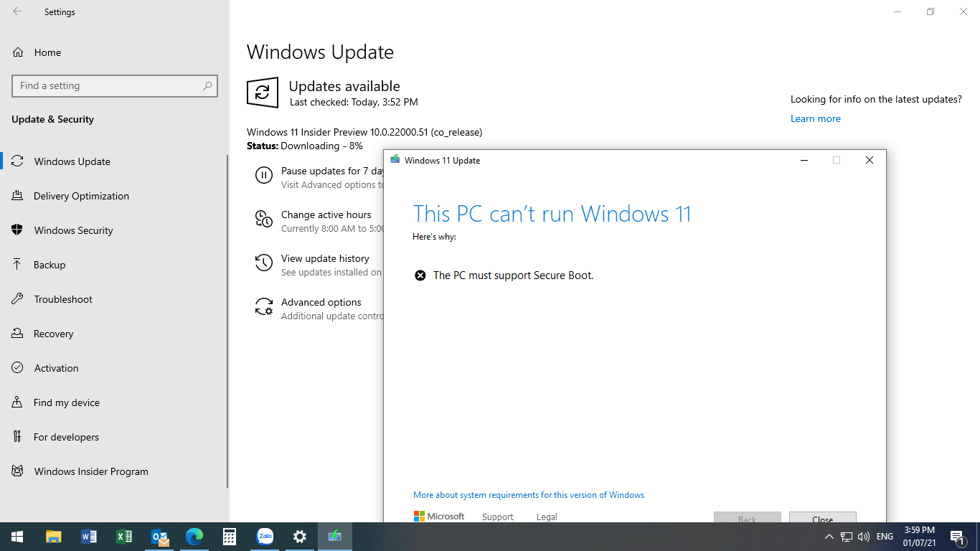Screen dimensions: 980x551
Task: Launch Microsoft Edge from taskbar
Action: (x=194, y=537)
